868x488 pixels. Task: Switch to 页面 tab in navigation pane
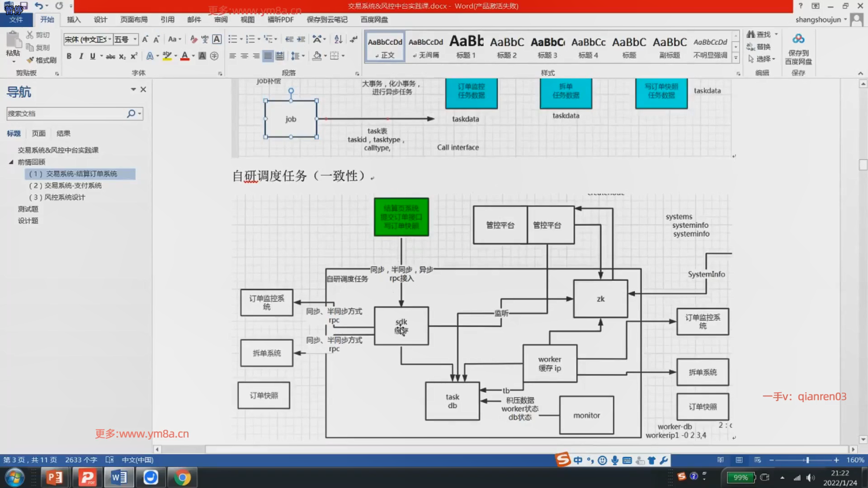(38, 133)
